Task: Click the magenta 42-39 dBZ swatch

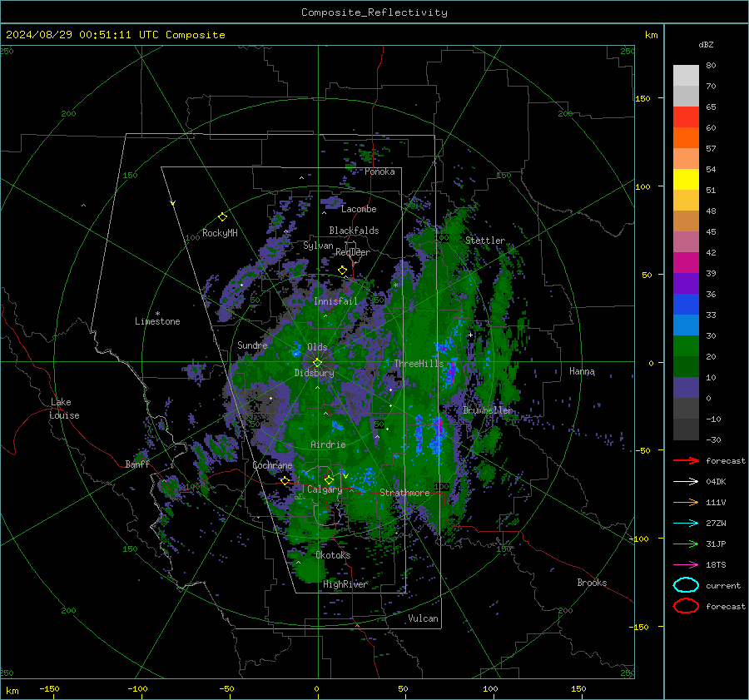Action: [x=686, y=263]
